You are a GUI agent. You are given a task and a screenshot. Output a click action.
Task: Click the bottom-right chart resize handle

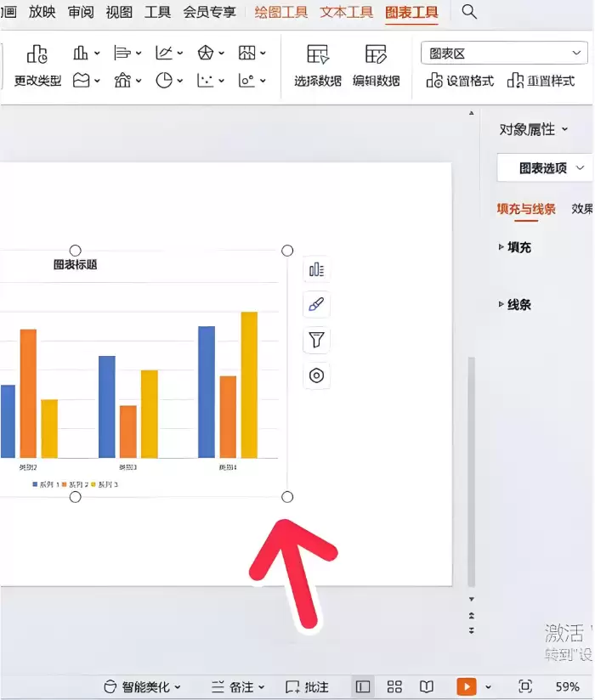[287, 497]
